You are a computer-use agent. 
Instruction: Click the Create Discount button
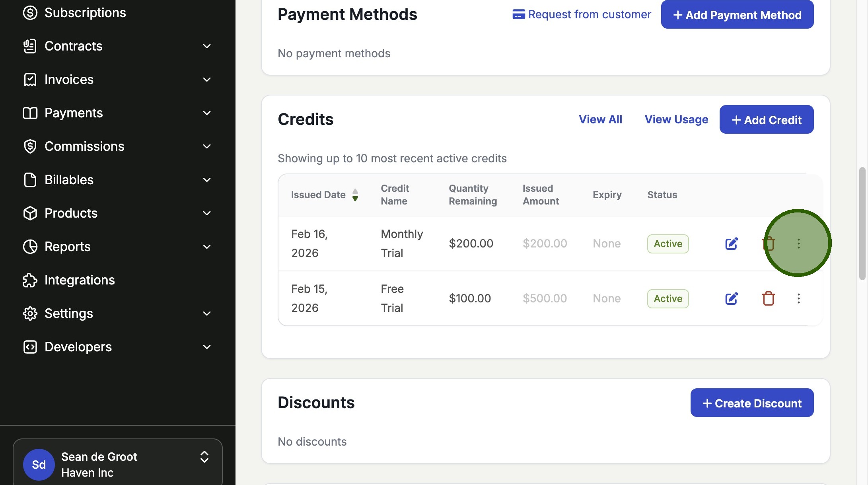[x=752, y=403]
